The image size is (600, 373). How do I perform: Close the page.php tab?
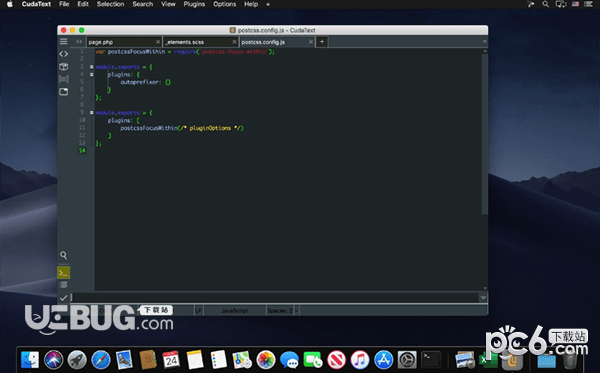coord(158,42)
